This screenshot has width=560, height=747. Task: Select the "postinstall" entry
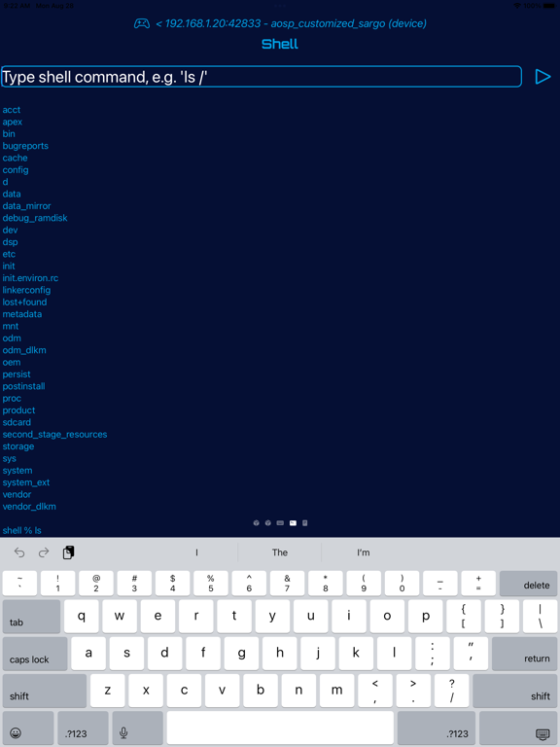(x=23, y=386)
